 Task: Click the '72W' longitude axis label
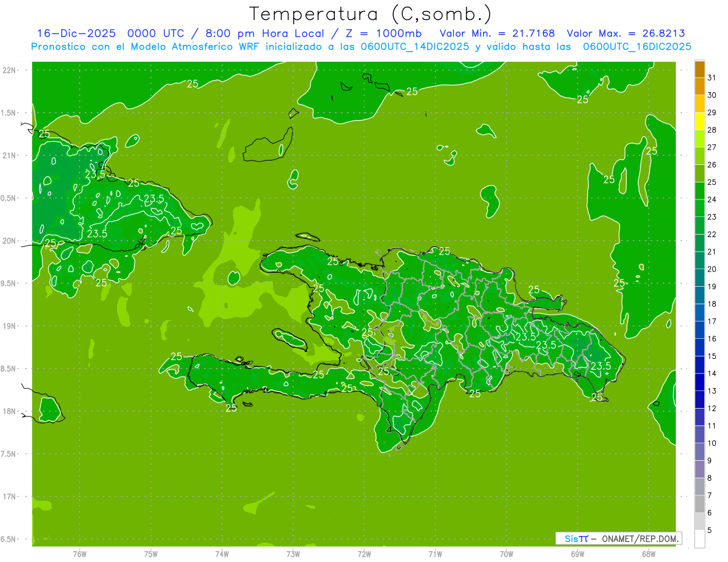[365, 554]
